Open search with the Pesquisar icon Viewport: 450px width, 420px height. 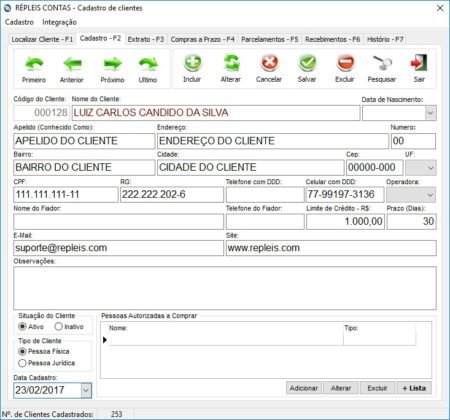(x=382, y=63)
